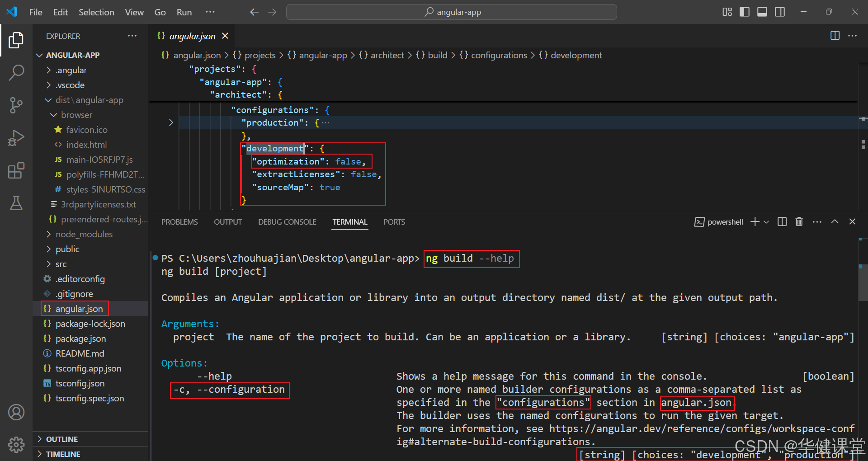Go forward with the navigation arrow

(x=272, y=12)
